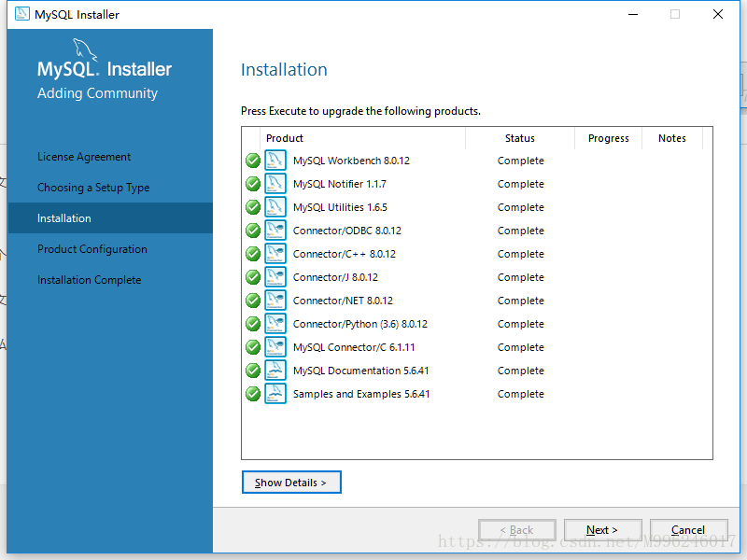Viewport: 747px width, 560px height.
Task: Go to Choosing a Setup Type step
Action: tap(93, 188)
